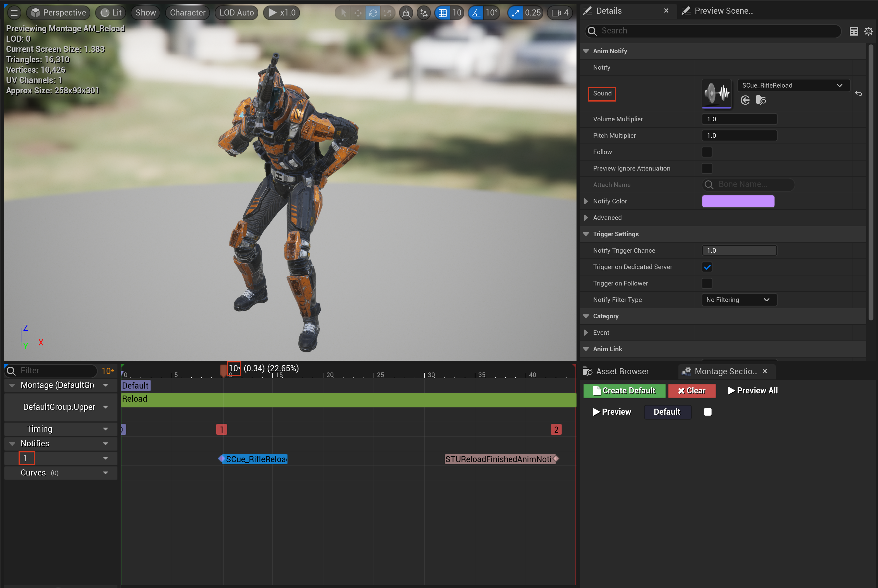Screen dimensions: 878x588
Task: Open Notify Filter Type dropdown
Action: tap(739, 300)
